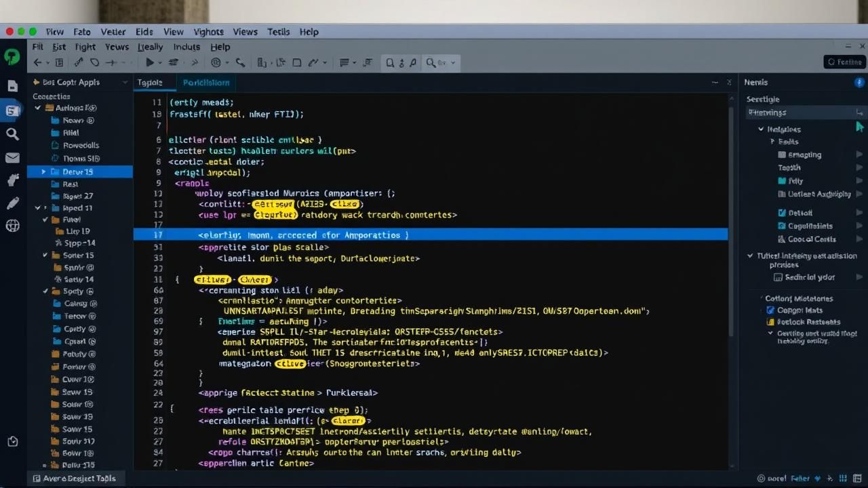The height and width of the screenshot is (488, 868).
Task: Collapse the Sotter 15 folder node
Action: tap(45, 256)
